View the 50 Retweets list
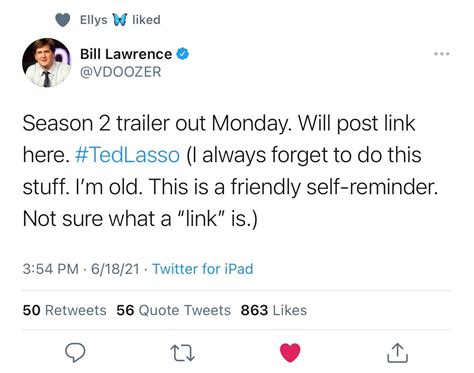Screen dimensions: 474x373 [x=64, y=310]
